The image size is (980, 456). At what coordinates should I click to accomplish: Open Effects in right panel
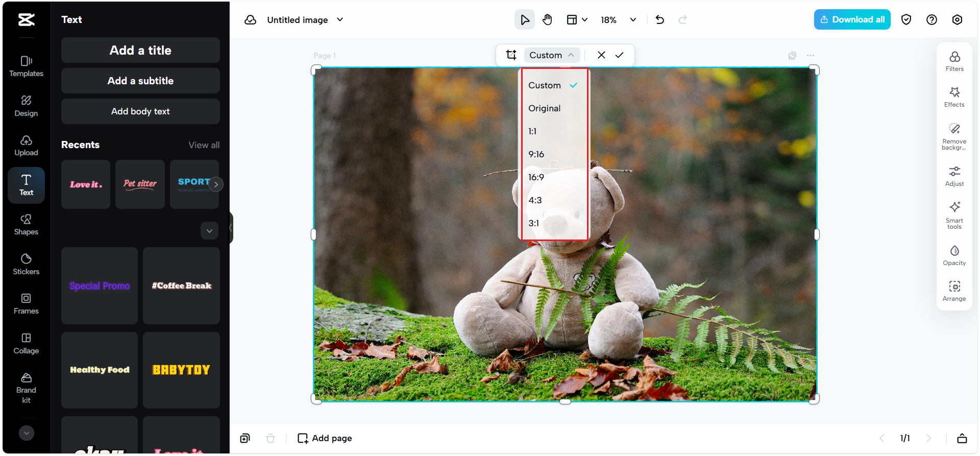[x=954, y=97]
